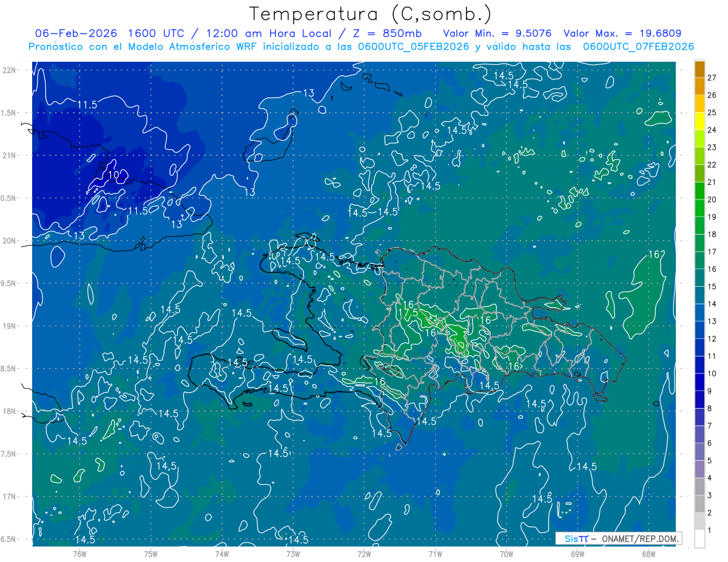The width and height of the screenshot is (728, 562).
Task: Click colorbar label "15"
Action: pos(712,287)
